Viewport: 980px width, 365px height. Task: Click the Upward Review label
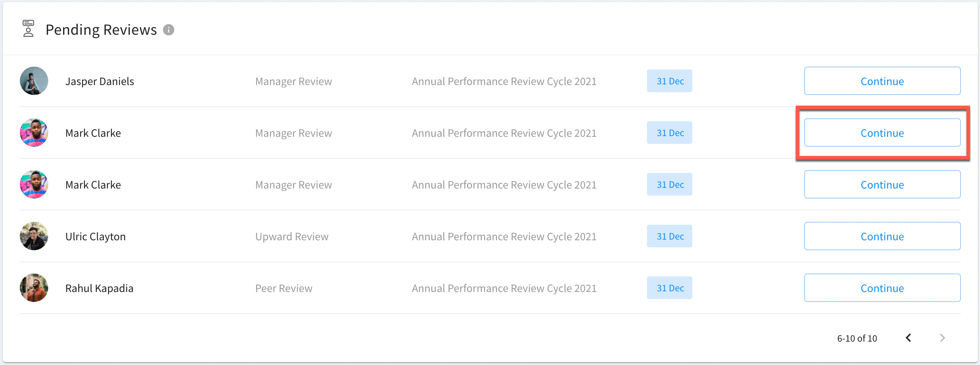(292, 236)
